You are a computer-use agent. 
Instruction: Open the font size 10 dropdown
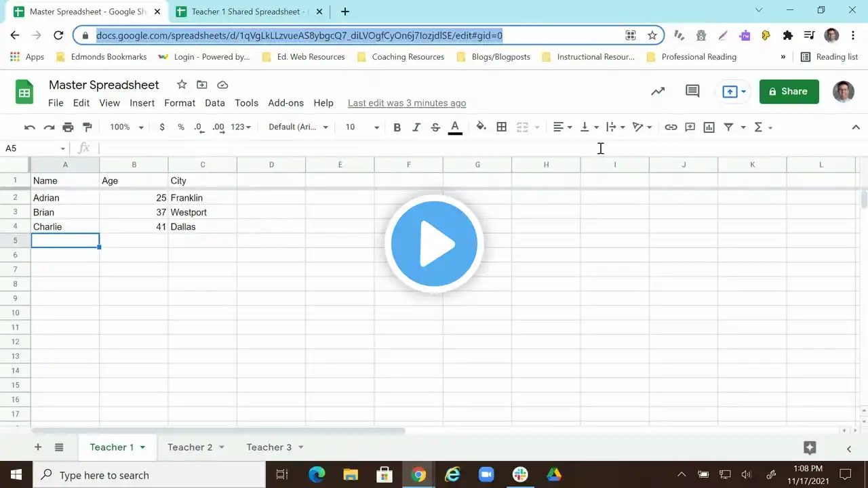tap(362, 127)
